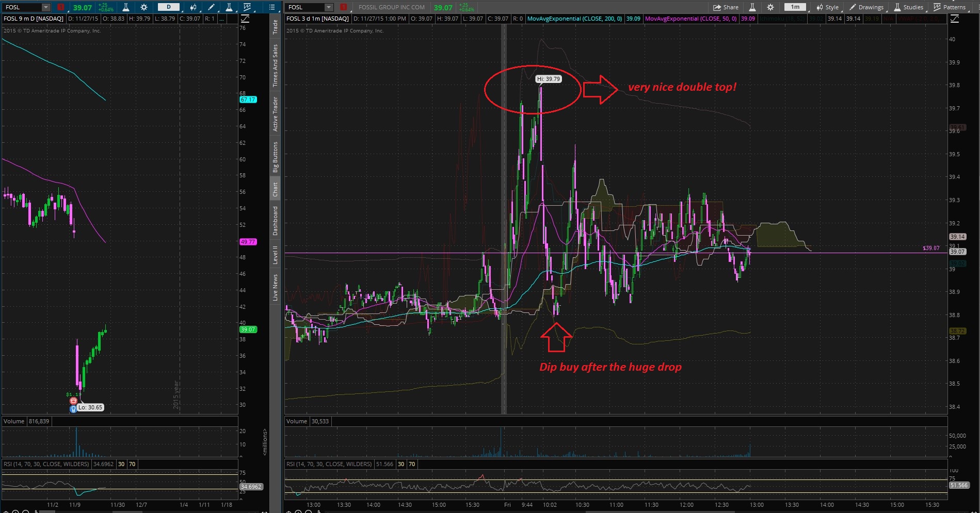Viewport: 980px width, 513px height.
Task: Switch to Live News side tab
Action: (x=275, y=287)
